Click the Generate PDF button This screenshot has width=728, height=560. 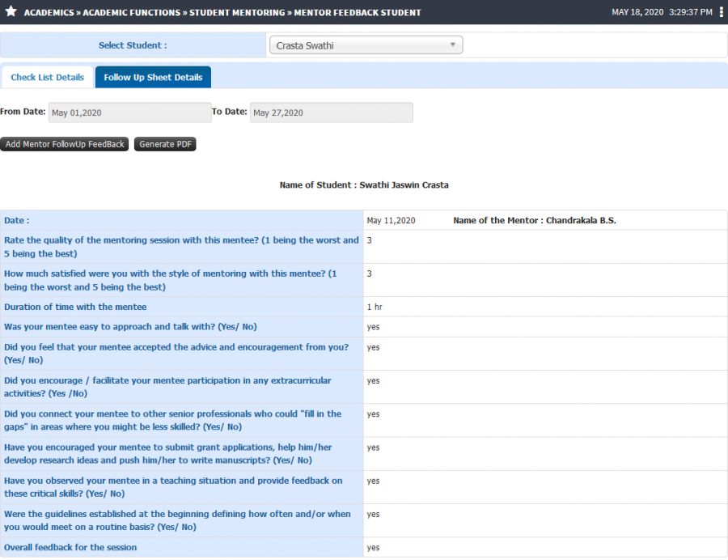pos(165,144)
